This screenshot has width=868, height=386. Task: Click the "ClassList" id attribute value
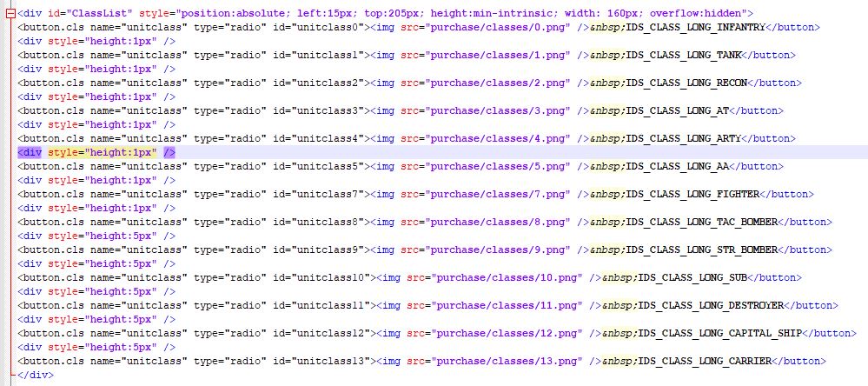click(103, 13)
